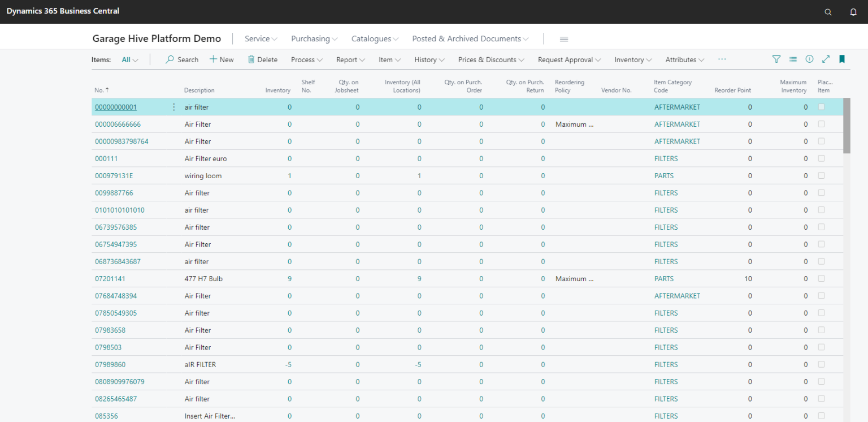This screenshot has height=422, width=868.
Task: Expand the Process dropdown
Action: (307, 60)
